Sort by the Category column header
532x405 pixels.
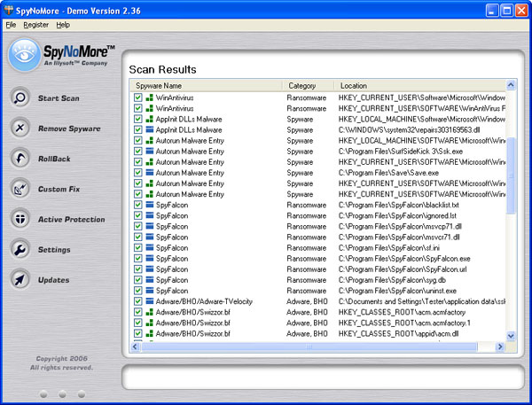309,85
